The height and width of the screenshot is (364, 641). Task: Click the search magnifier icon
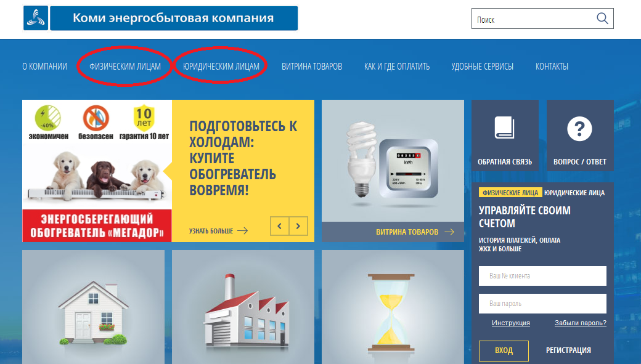click(x=602, y=18)
